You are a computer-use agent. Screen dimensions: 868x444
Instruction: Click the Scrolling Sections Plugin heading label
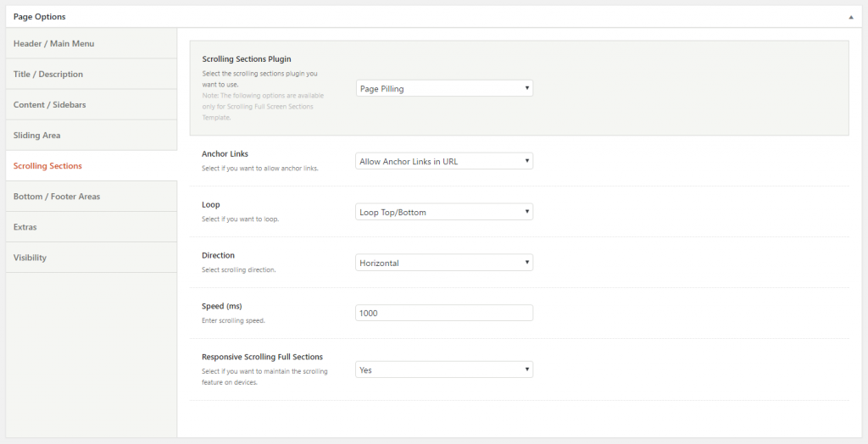pos(247,59)
